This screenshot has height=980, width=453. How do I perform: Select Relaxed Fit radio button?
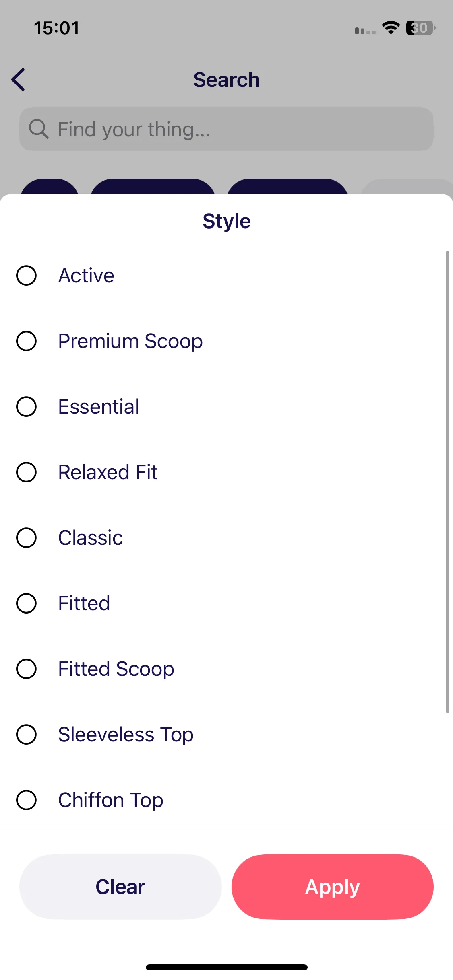click(27, 472)
